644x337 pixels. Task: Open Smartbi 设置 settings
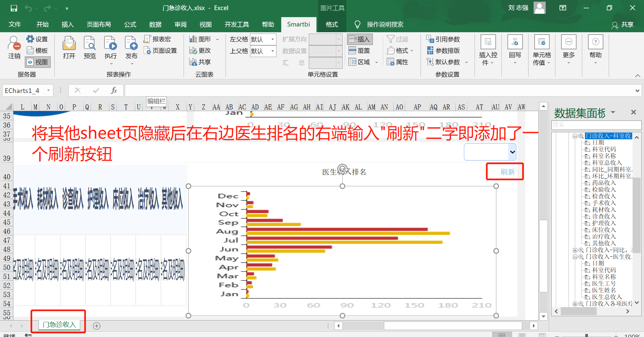pos(37,39)
